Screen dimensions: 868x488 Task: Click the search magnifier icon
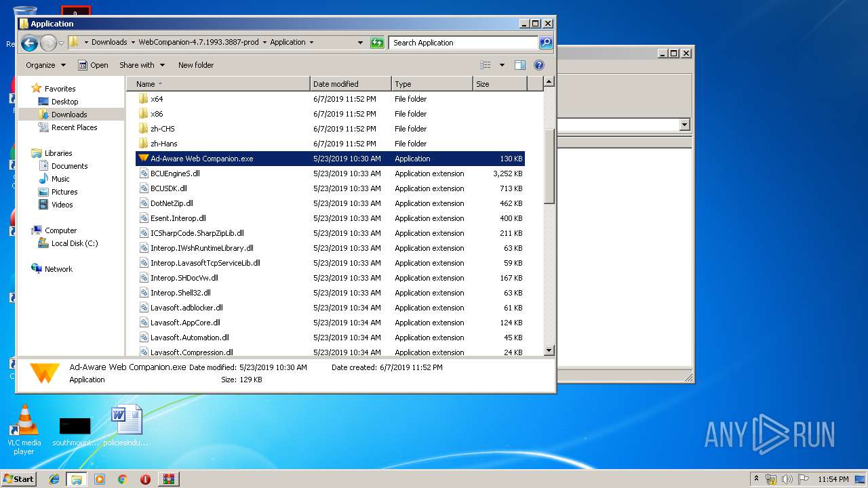pos(545,43)
